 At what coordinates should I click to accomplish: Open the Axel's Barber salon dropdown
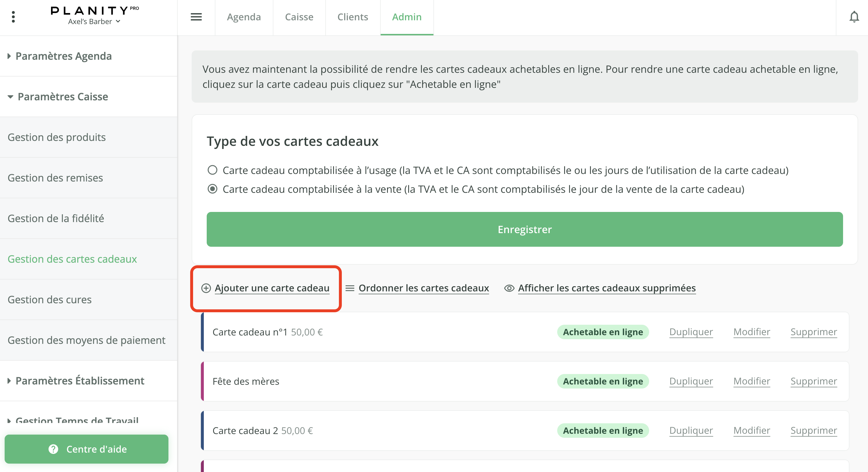coord(94,21)
